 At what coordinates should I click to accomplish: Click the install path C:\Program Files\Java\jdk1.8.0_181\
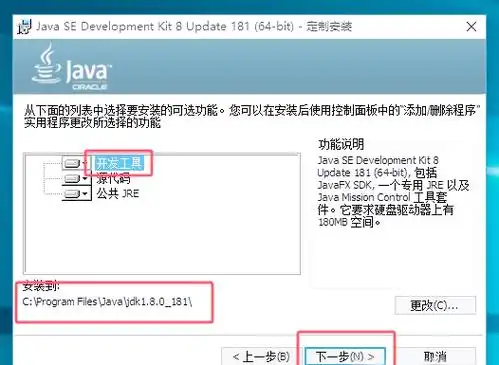tap(107, 302)
